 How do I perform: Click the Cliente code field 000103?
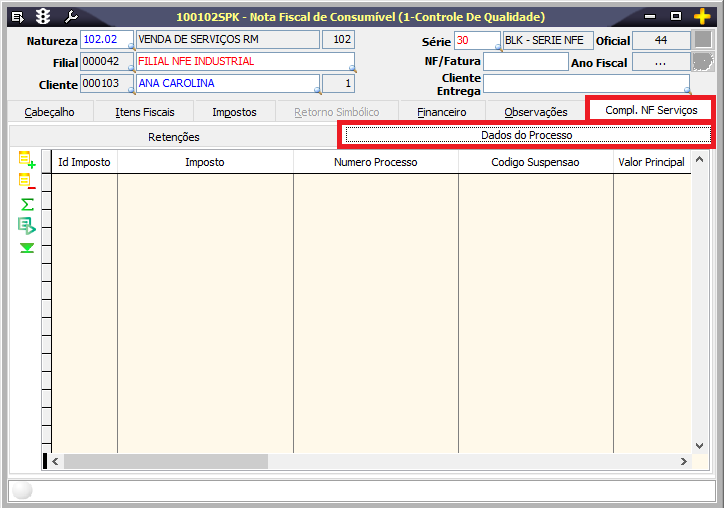106,84
